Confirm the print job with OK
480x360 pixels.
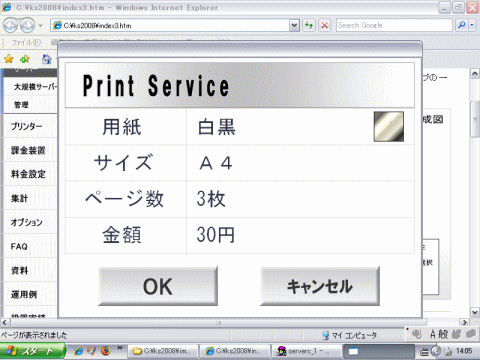click(158, 286)
